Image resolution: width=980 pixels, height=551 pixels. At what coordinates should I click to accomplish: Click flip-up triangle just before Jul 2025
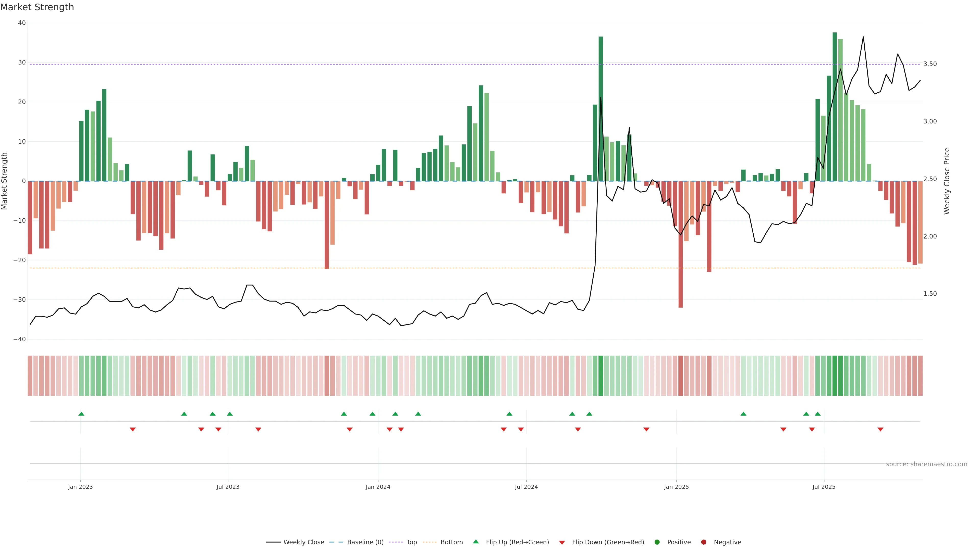click(x=817, y=414)
